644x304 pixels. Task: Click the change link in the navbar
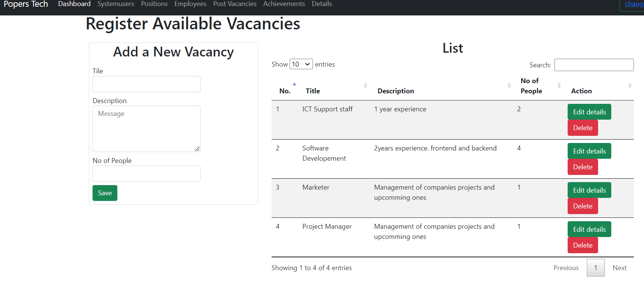point(634,4)
